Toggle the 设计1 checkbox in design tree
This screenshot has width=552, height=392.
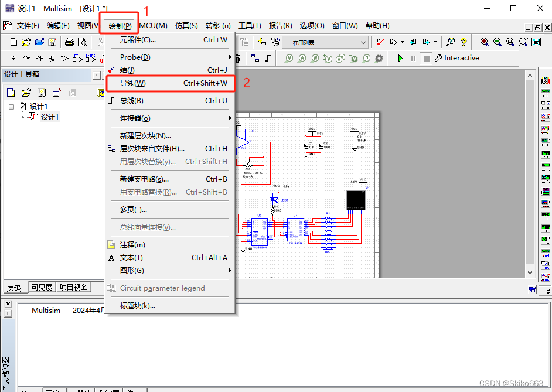(x=22, y=106)
